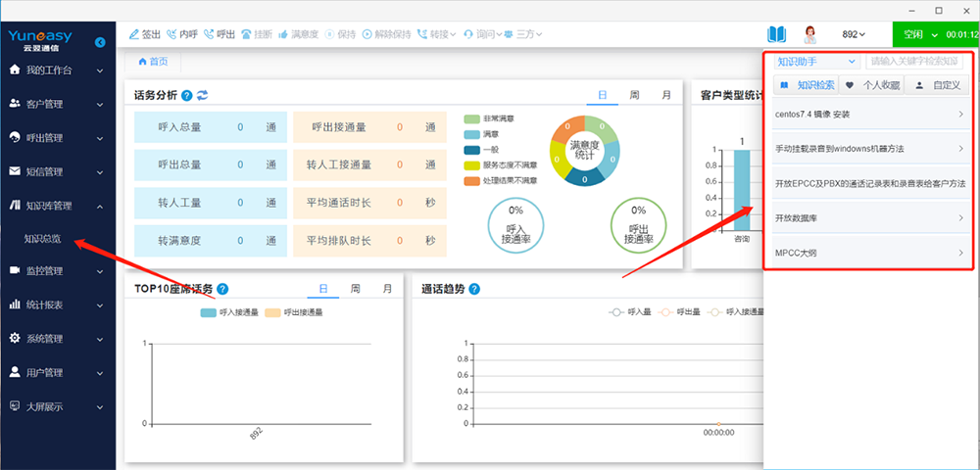Switch 话务分析 to 日 view
Viewport: 980px width, 470px height.
tap(603, 96)
